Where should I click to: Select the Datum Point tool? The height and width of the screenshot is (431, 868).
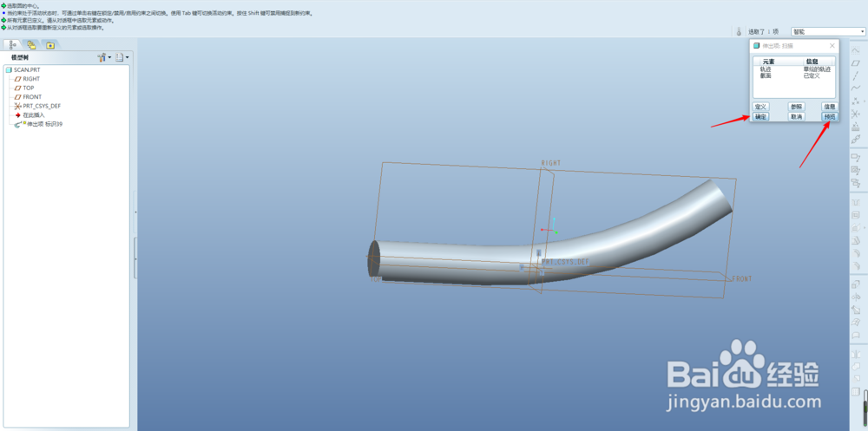pos(855,101)
